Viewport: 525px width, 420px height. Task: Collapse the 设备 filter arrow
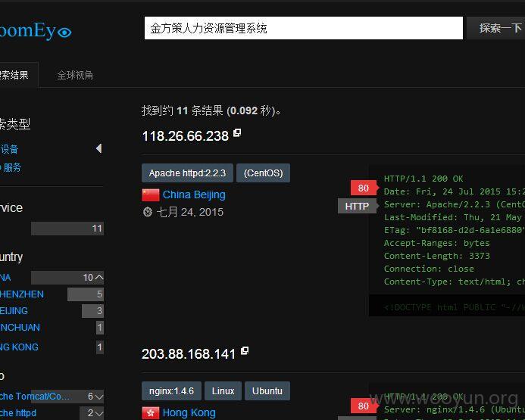[99, 148]
